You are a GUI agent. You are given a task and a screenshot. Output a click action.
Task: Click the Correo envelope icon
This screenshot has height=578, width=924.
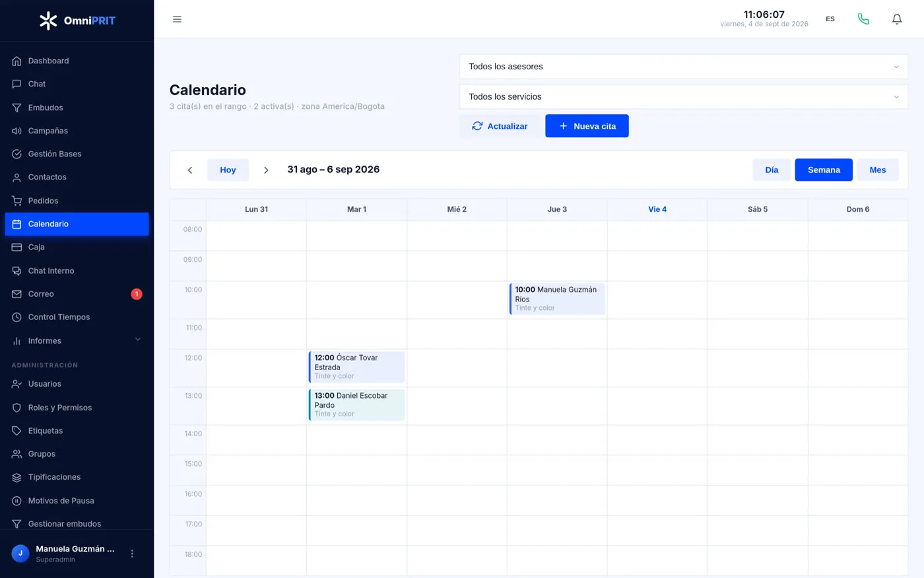point(17,294)
